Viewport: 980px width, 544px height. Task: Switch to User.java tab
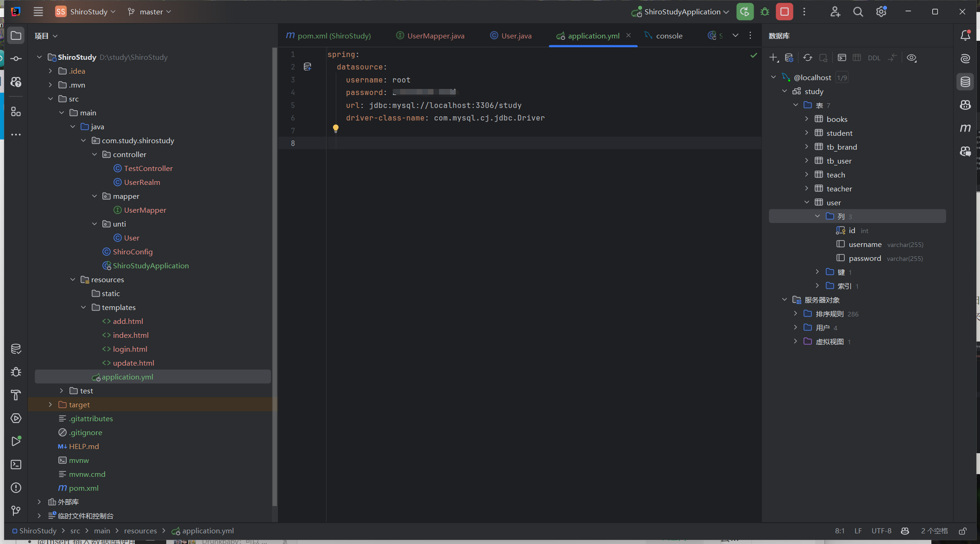[x=511, y=36]
